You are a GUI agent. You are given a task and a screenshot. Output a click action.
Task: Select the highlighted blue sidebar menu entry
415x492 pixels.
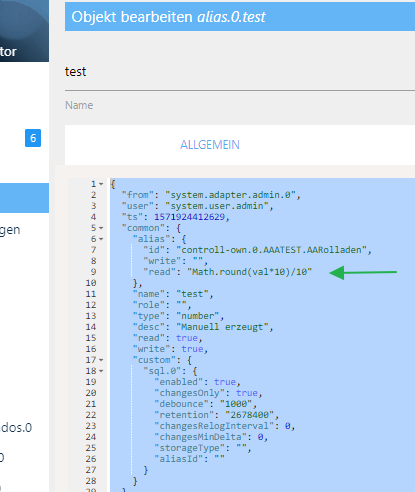point(24,198)
